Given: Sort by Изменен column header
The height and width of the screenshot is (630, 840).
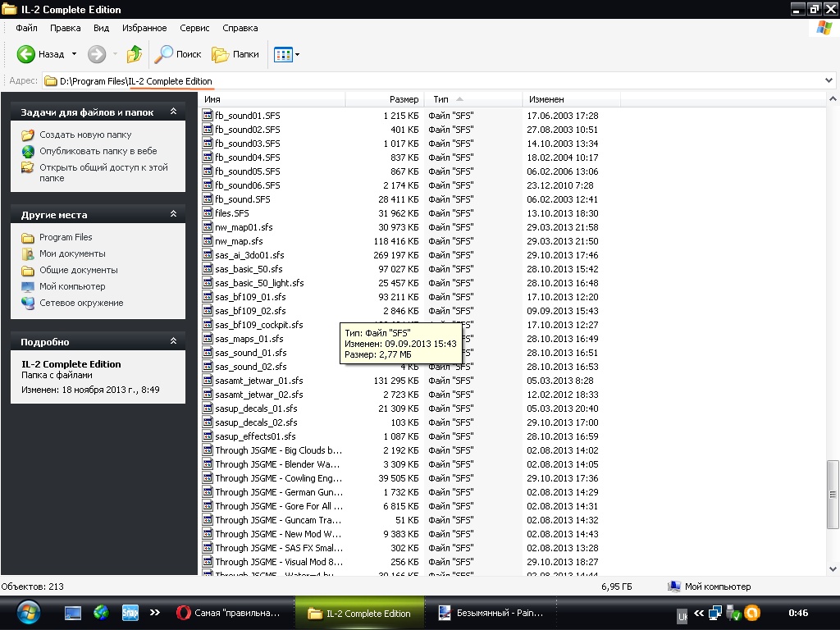Looking at the screenshot, I should click(x=571, y=99).
